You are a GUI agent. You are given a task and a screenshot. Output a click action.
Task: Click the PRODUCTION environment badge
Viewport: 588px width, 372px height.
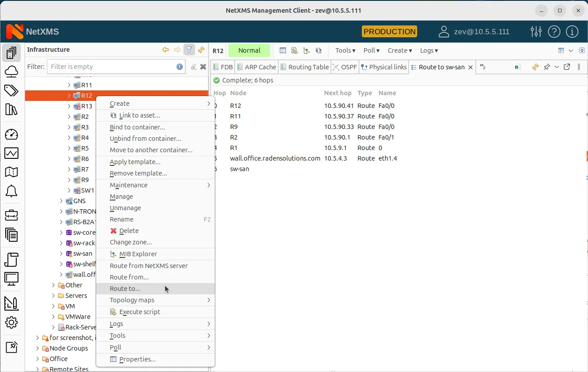pos(389,31)
